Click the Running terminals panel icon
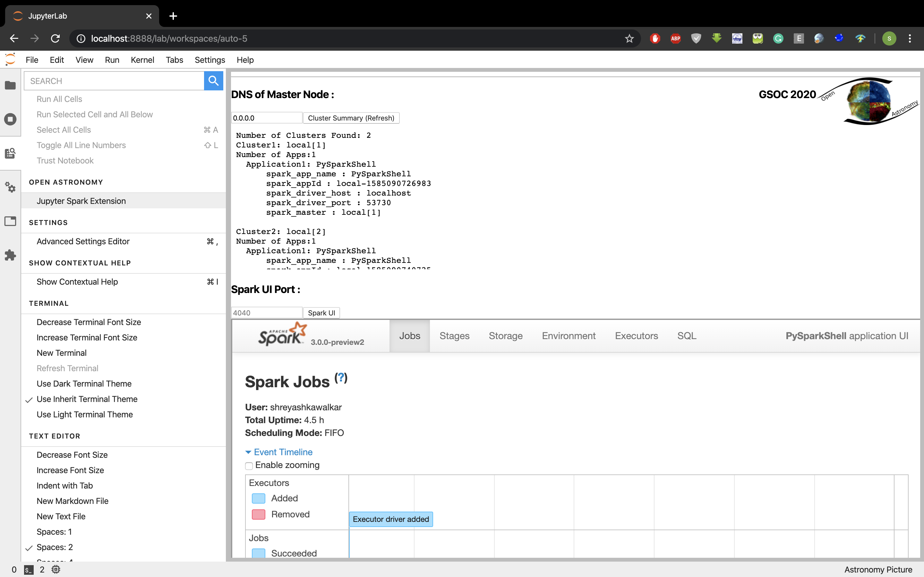924x577 pixels. 9,119
